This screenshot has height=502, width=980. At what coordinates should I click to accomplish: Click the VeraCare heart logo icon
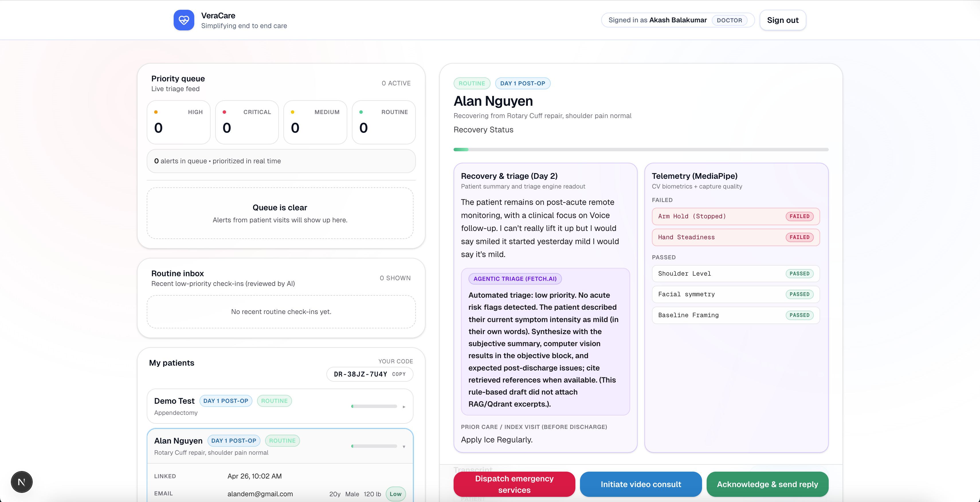point(184,20)
